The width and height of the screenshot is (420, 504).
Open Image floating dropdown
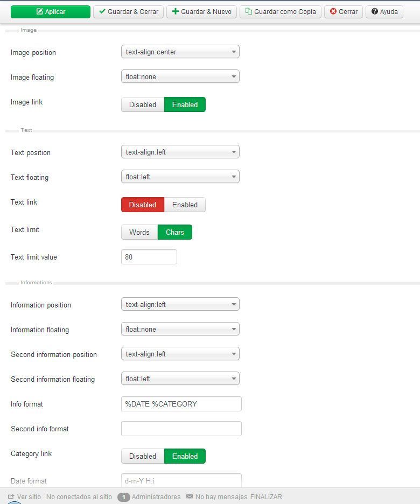click(180, 76)
